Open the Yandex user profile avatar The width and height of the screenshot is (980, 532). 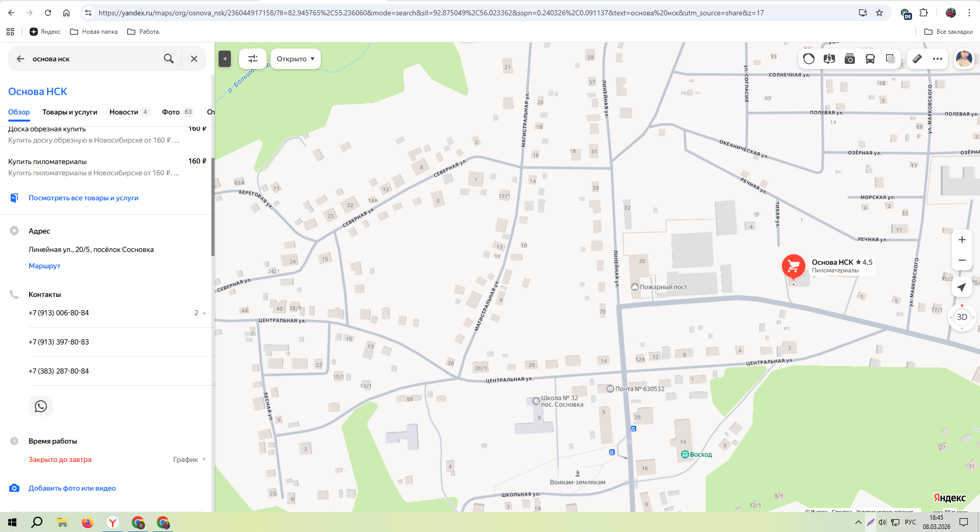pos(964,59)
